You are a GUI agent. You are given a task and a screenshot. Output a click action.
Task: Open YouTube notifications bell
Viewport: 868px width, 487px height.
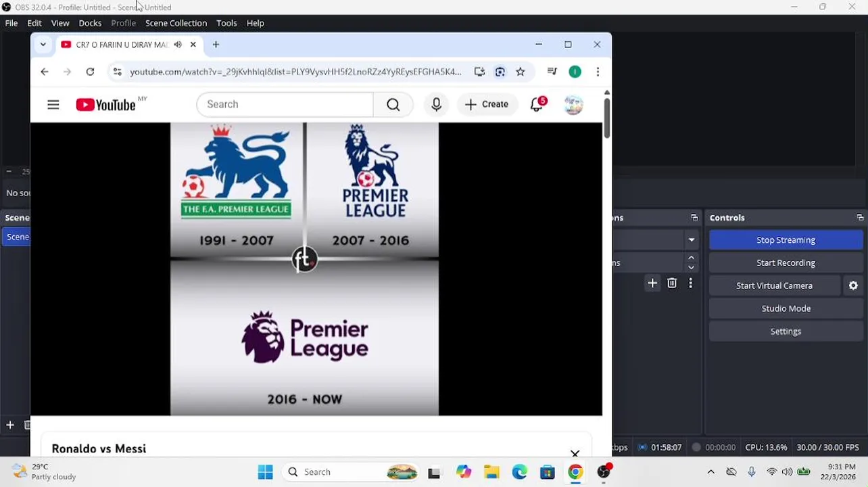[537, 104]
